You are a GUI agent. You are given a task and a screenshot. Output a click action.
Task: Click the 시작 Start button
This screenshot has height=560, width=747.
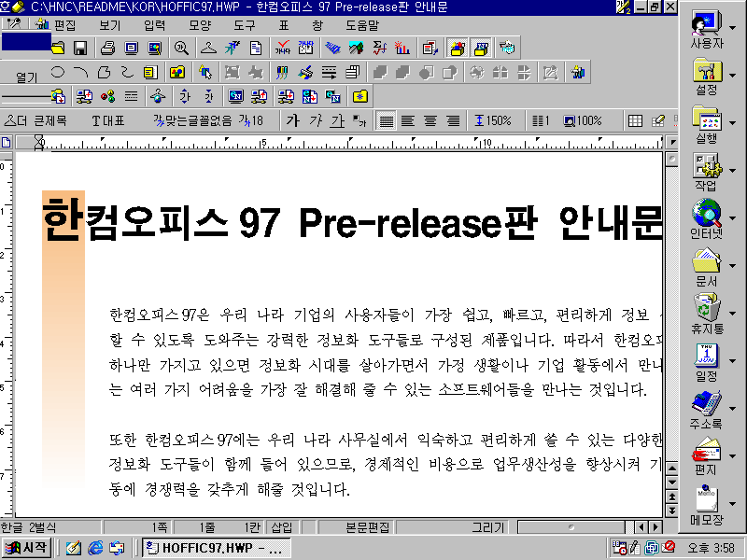[27, 548]
